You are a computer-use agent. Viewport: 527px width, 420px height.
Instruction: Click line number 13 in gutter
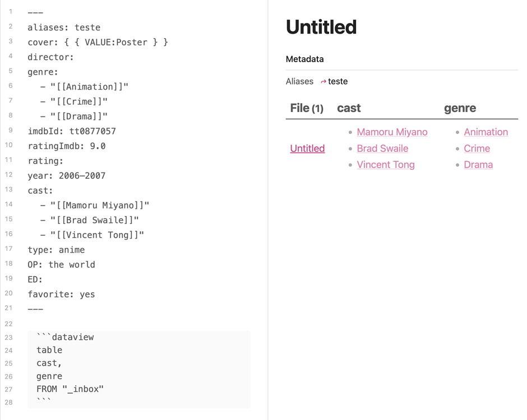click(x=9, y=189)
